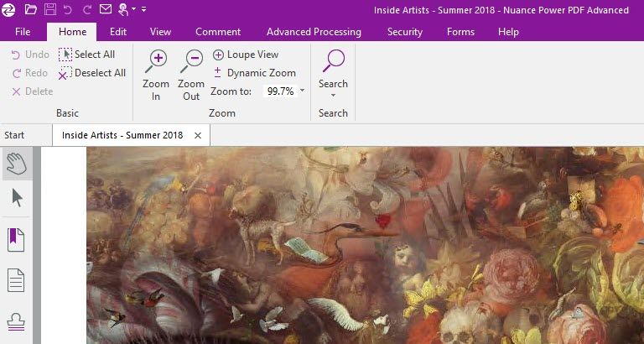Open the customize quick access toolbar arrow

pos(143,9)
